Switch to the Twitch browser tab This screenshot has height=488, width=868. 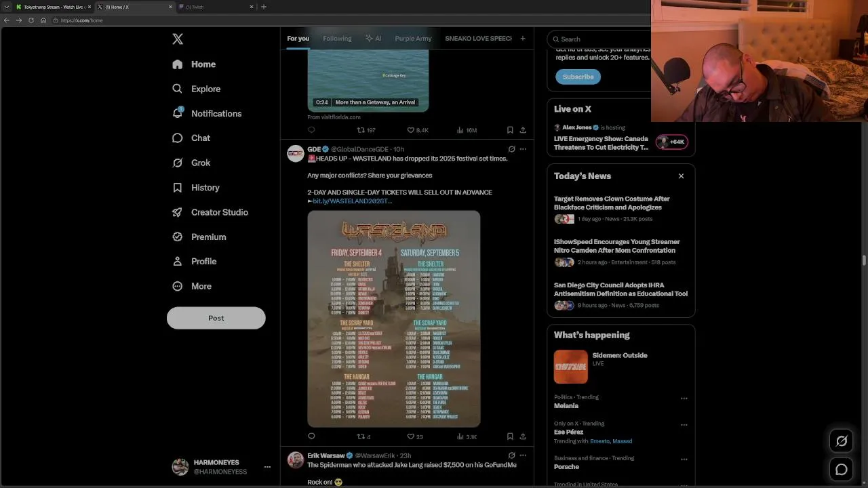click(216, 7)
